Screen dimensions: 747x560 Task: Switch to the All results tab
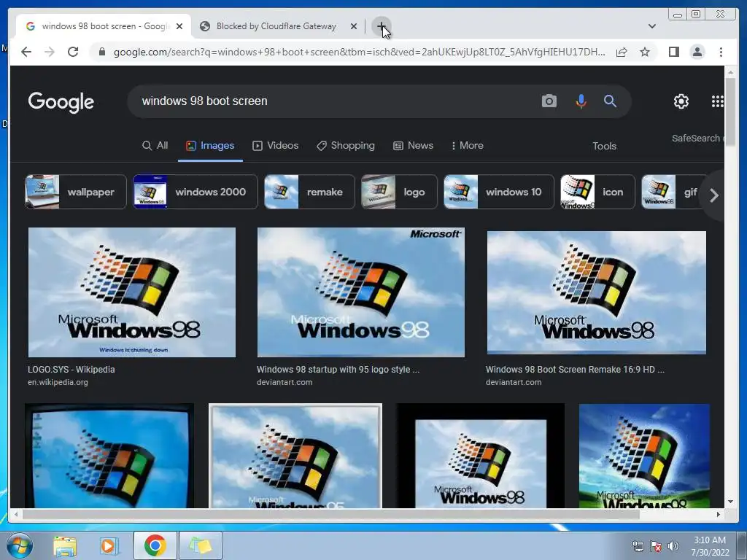tap(155, 146)
